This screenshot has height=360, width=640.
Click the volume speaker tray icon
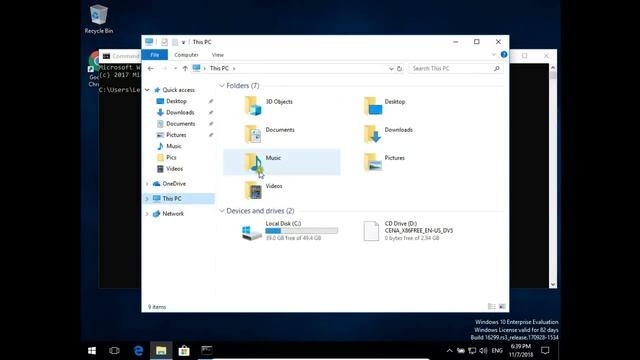483,351
